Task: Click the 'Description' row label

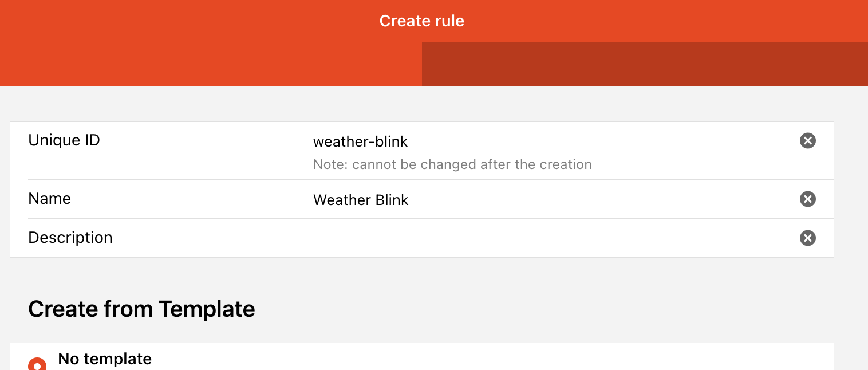Action: click(x=70, y=238)
